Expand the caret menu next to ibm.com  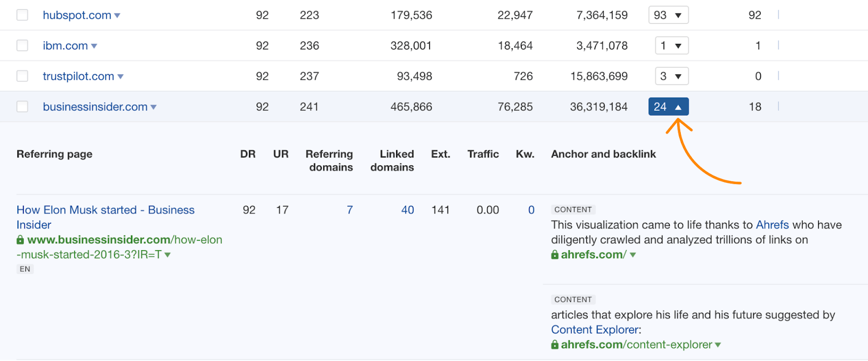(x=94, y=46)
